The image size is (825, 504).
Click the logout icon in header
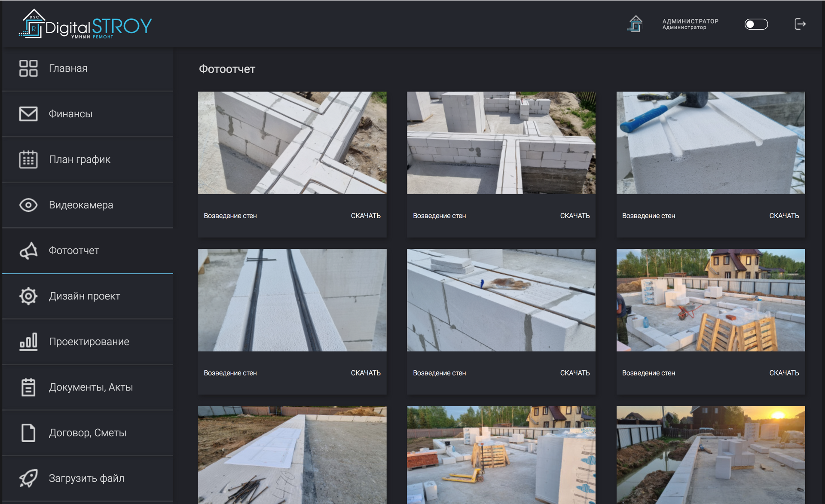coord(800,24)
